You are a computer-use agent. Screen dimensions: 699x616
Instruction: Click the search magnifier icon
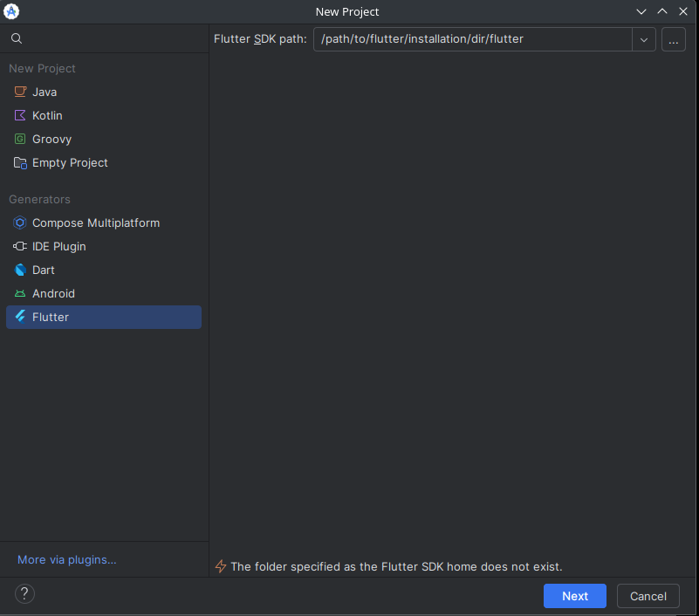click(x=17, y=38)
